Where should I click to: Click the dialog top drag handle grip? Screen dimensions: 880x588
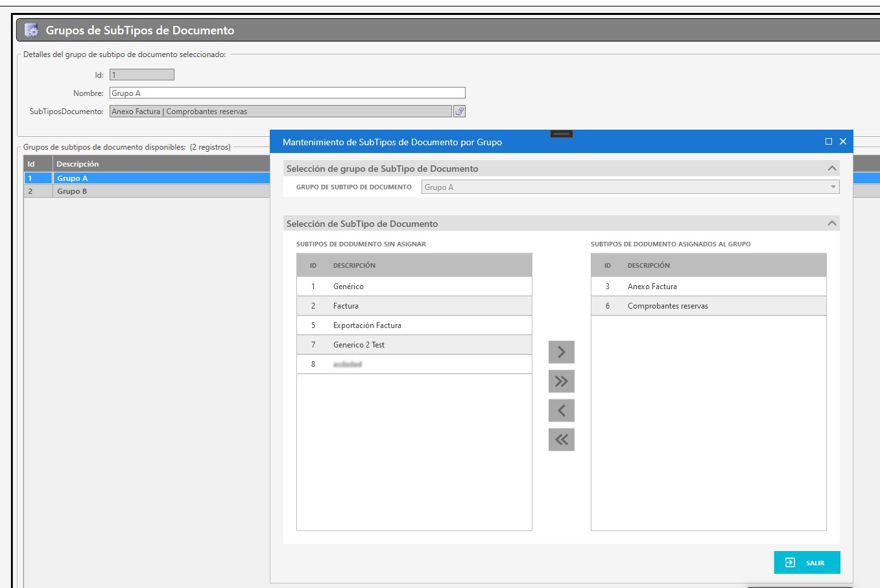point(562,134)
